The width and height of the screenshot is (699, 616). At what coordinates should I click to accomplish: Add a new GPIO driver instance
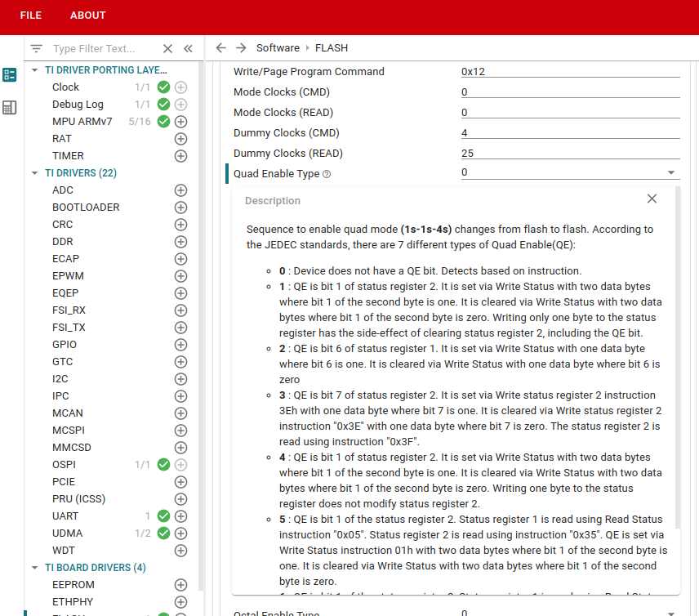[x=181, y=345]
